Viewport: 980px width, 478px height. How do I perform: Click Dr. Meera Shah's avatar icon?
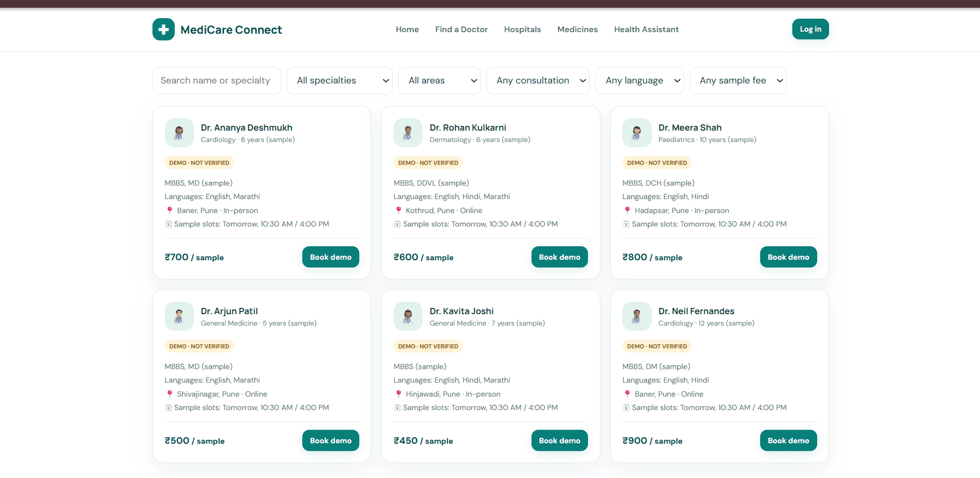pos(637,133)
